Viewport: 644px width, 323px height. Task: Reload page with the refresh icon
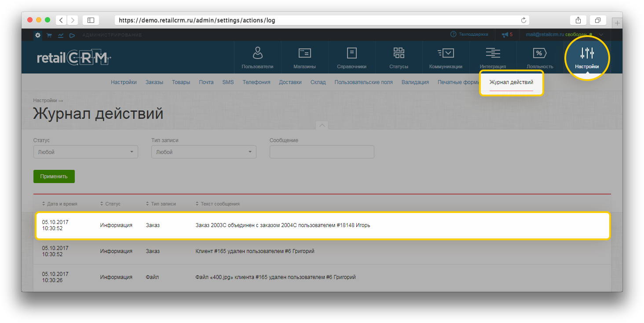tap(523, 20)
